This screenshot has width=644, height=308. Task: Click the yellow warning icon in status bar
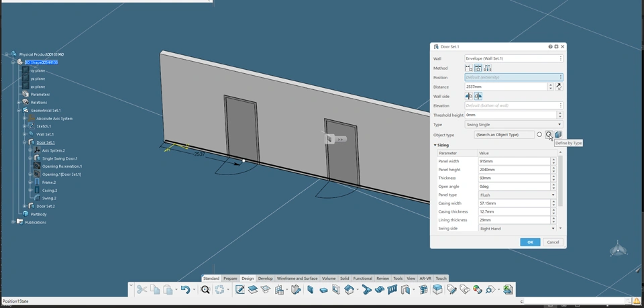637,301
